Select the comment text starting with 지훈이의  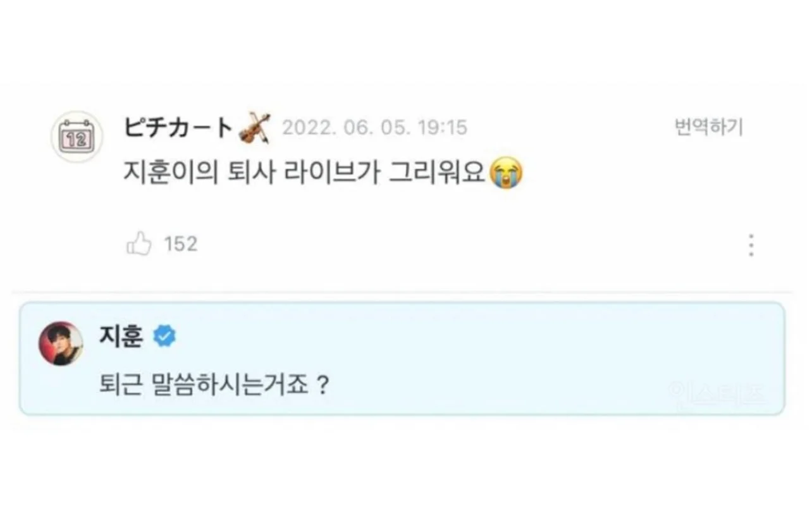pos(307,173)
